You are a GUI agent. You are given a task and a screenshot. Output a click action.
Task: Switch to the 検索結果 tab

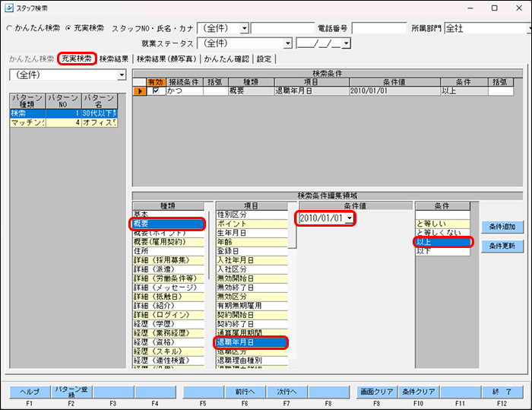click(x=114, y=59)
